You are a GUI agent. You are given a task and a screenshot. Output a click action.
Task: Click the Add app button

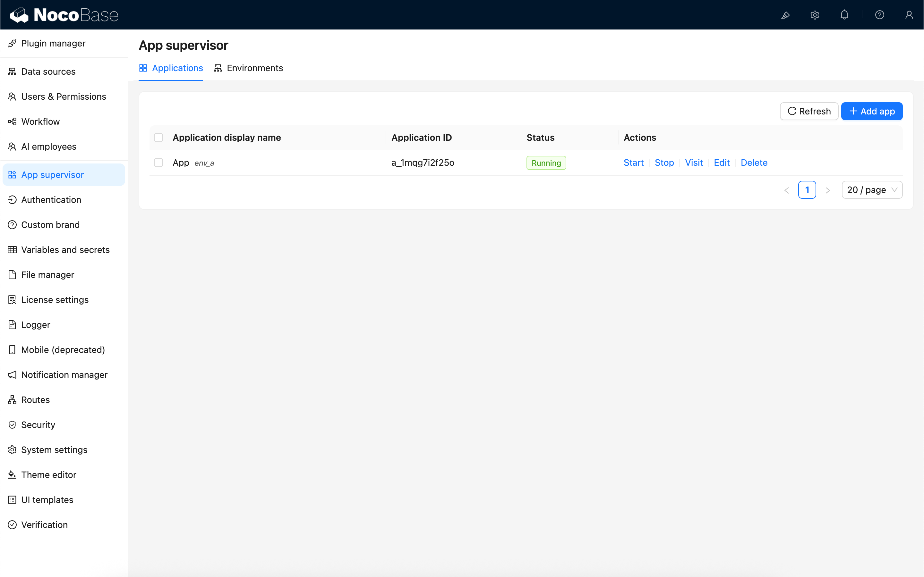coord(872,112)
